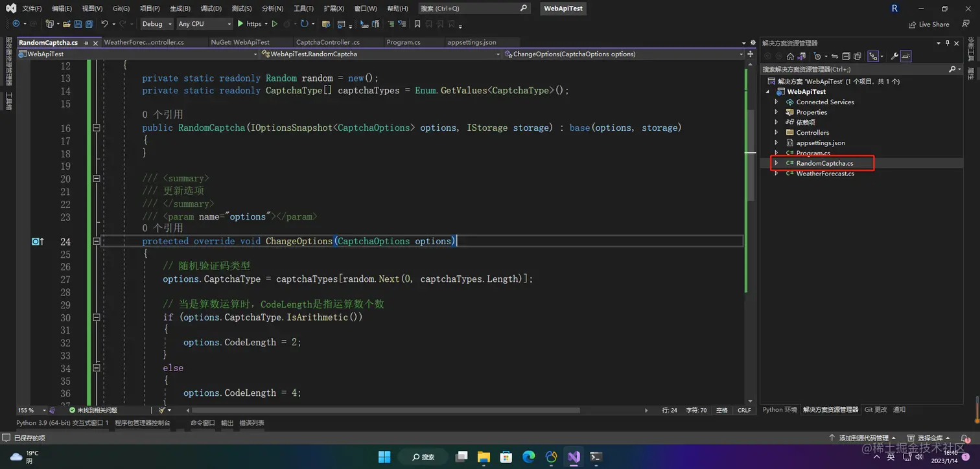Click Sync with Active Document arrows icon
The height and width of the screenshot is (469, 980).
coord(835,56)
